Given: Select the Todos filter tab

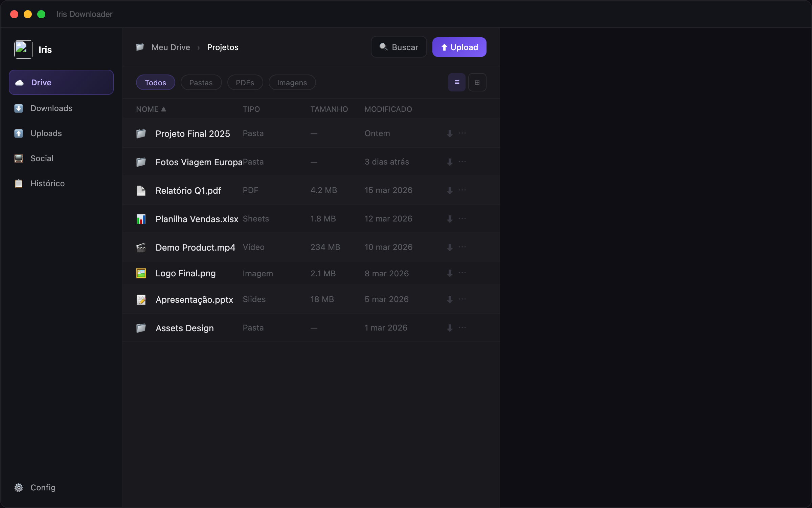Looking at the screenshot, I should click(155, 82).
